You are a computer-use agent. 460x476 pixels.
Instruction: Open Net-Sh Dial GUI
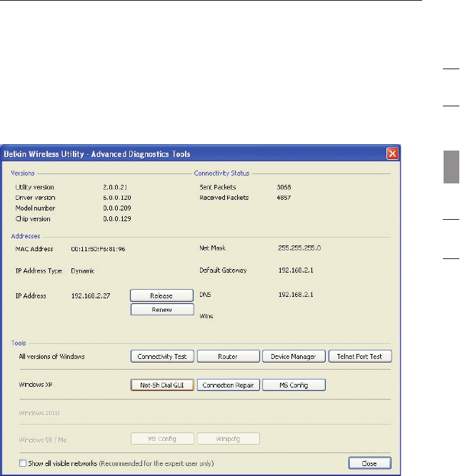point(161,385)
